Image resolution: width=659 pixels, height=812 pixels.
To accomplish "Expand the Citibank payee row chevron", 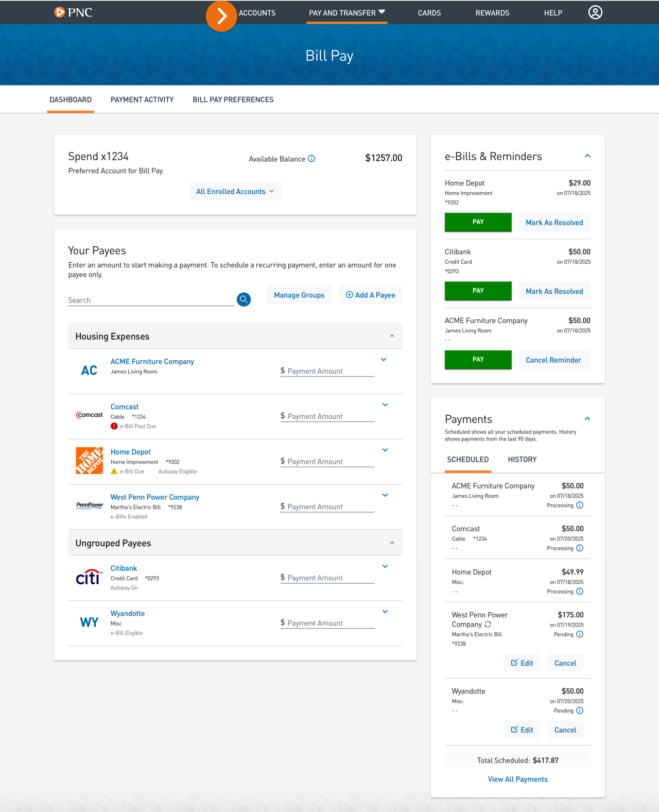I will pos(385,566).
